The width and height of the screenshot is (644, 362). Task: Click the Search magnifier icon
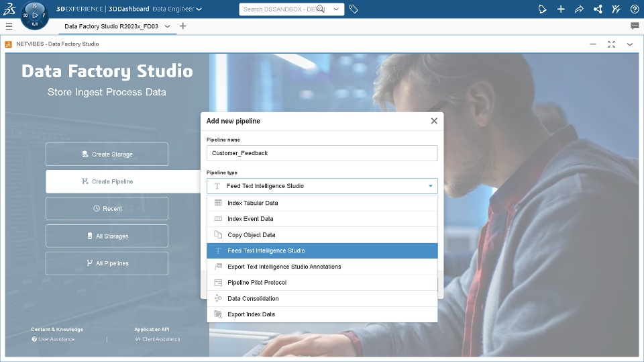(321, 9)
